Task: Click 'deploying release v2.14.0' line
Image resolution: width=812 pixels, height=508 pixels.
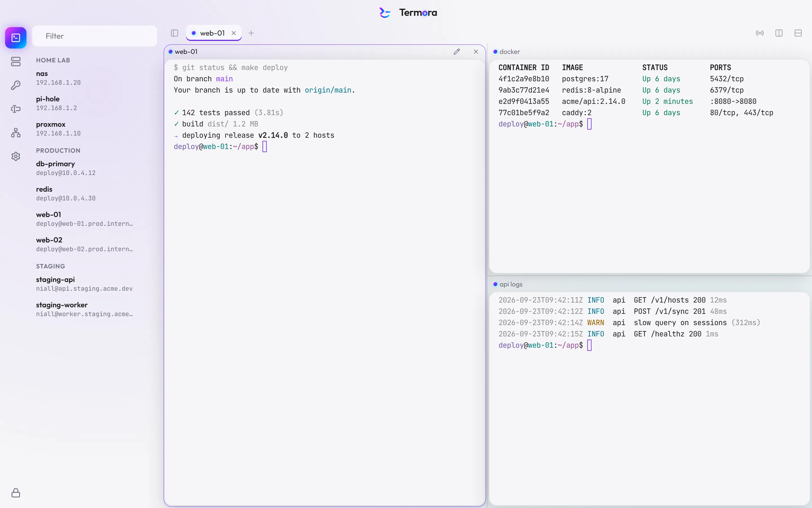Action: [x=254, y=135]
